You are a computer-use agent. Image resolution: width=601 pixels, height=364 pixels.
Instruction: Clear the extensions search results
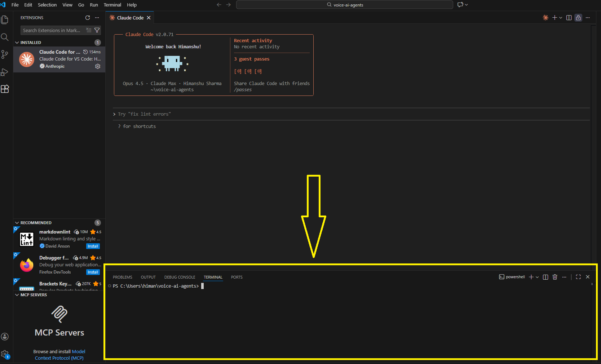(89, 30)
